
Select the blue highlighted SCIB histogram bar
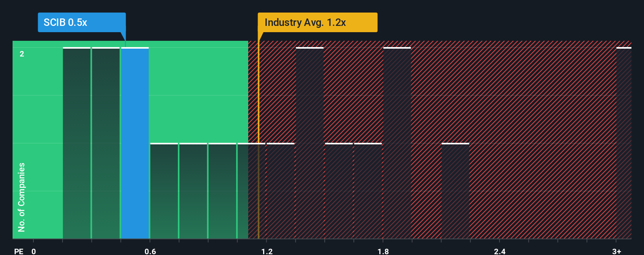[135, 143]
